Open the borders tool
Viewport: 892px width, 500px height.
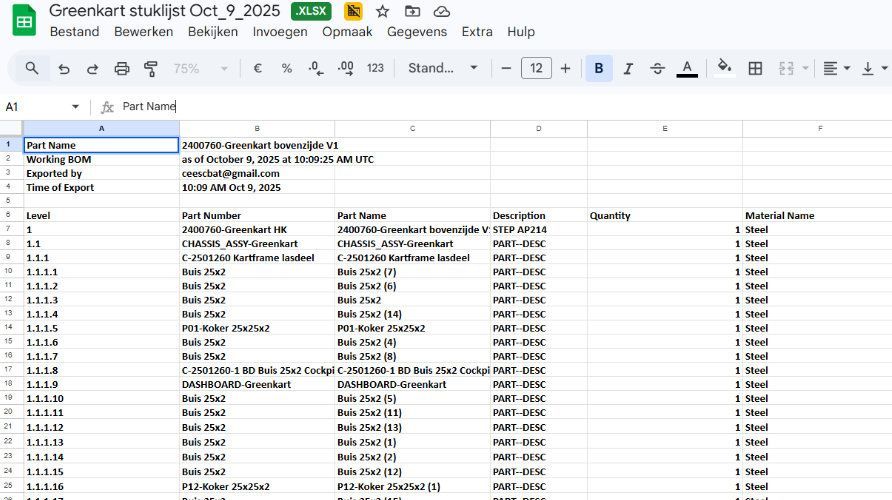click(x=755, y=68)
